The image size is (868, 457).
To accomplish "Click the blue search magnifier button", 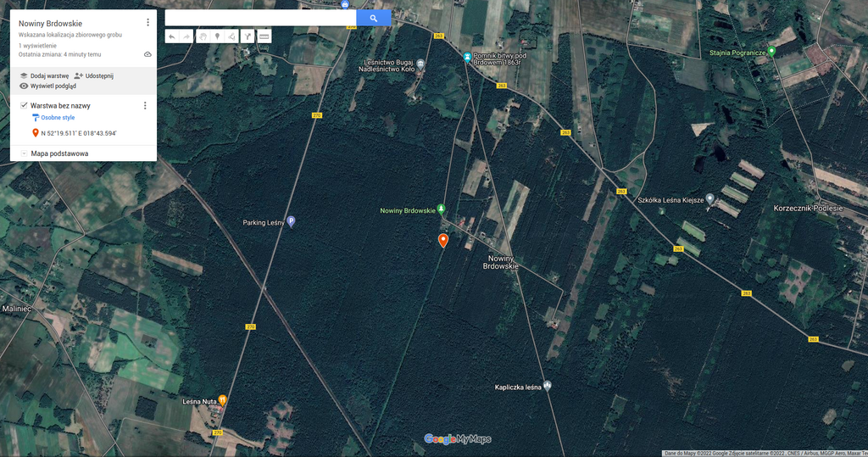I will (373, 18).
